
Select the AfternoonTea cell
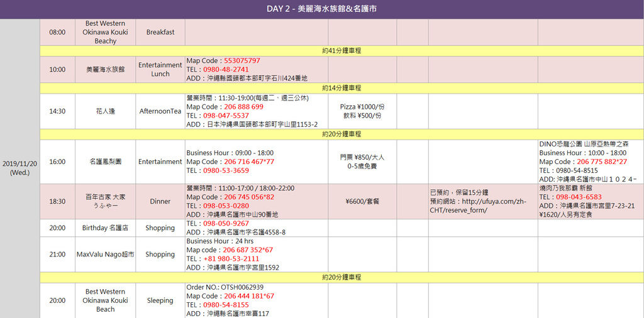[x=160, y=111]
